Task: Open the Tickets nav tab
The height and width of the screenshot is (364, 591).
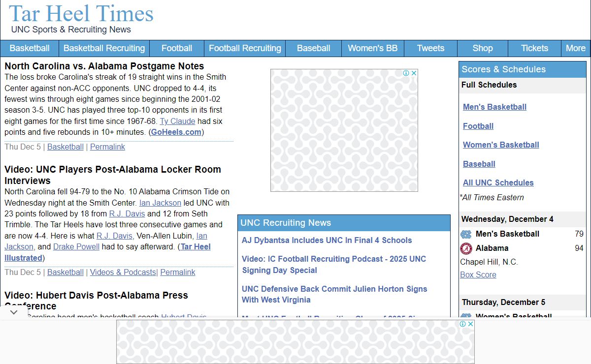Action: click(x=535, y=48)
